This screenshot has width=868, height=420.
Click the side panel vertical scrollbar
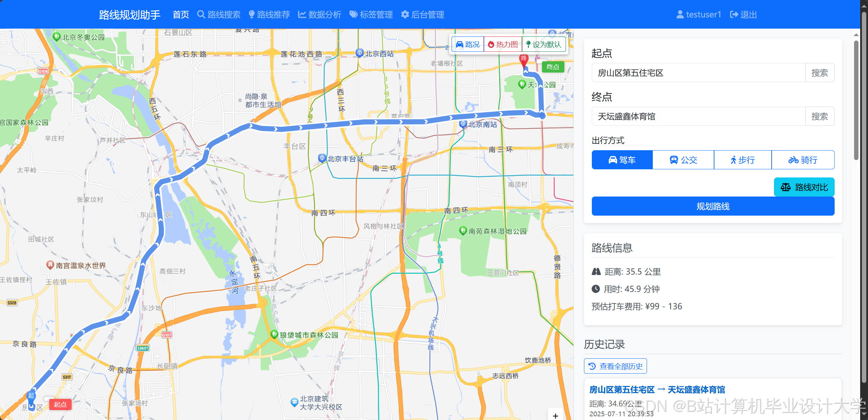(x=856, y=100)
